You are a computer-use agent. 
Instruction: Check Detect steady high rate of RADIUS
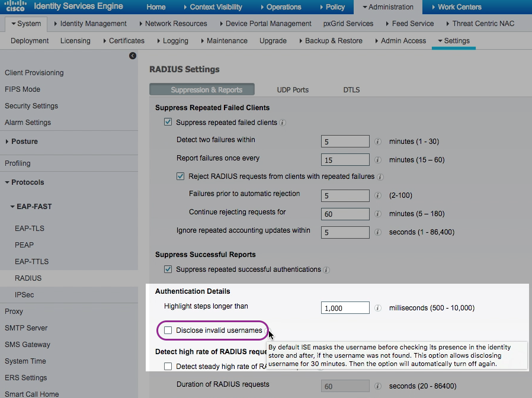(168, 366)
